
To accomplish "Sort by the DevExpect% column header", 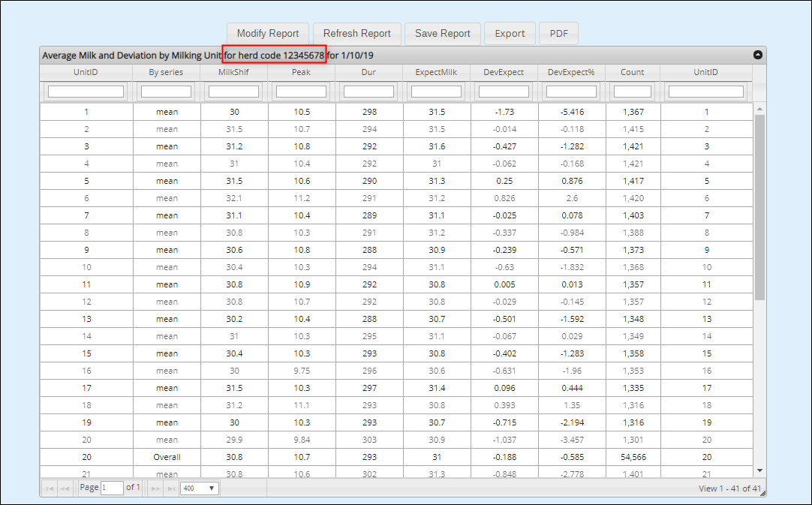I will (571, 72).
